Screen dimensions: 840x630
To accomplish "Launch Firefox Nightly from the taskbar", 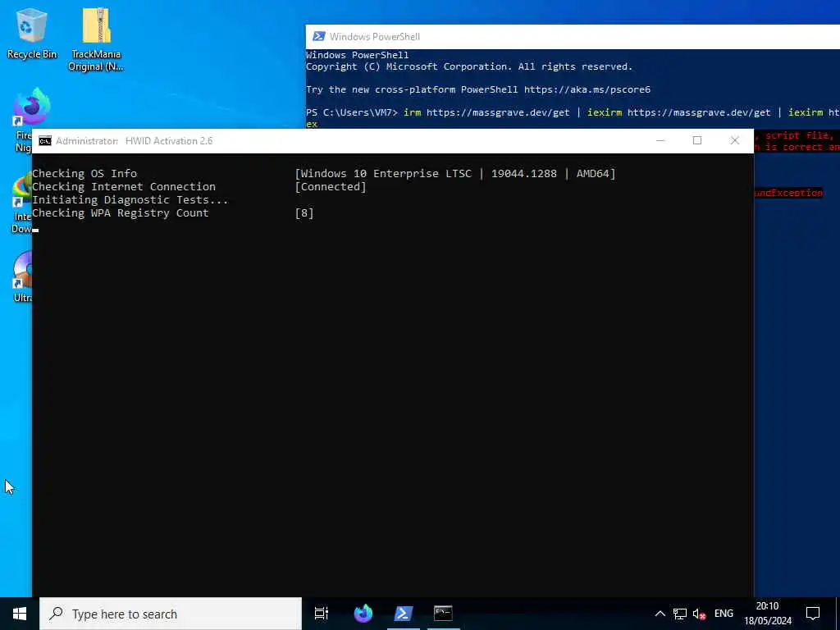I will tap(363, 614).
